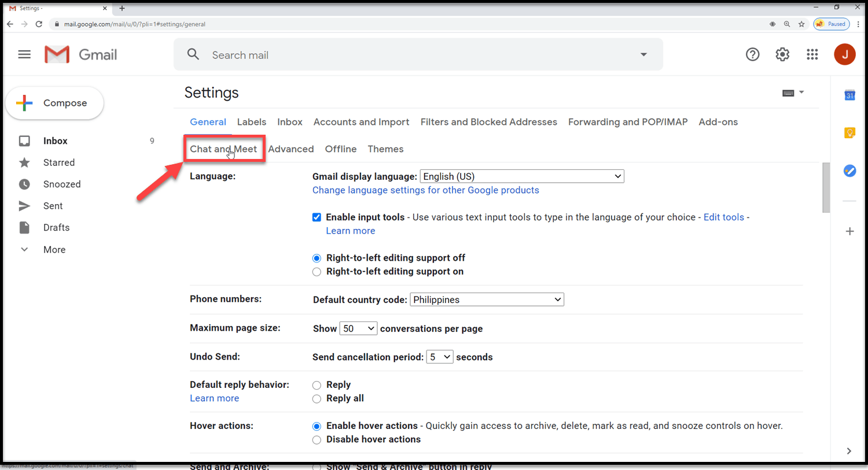Expand the More section in the sidebar

(54, 249)
